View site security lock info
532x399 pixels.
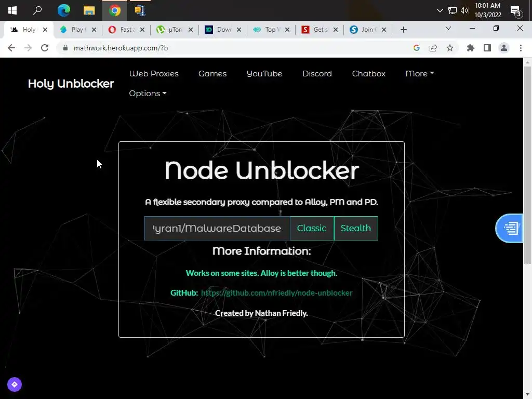point(65,48)
